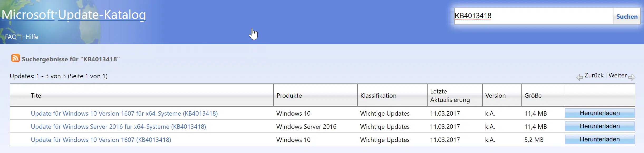Open Windows 10 1607 x64-Systeme update
This screenshot has width=644, height=153.
124,113
